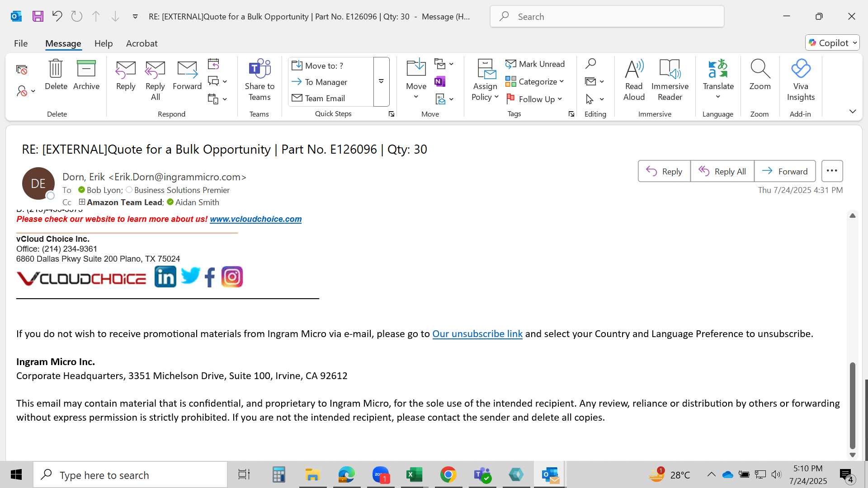
Task: Click the Instagram icon in signature
Action: coord(232,277)
